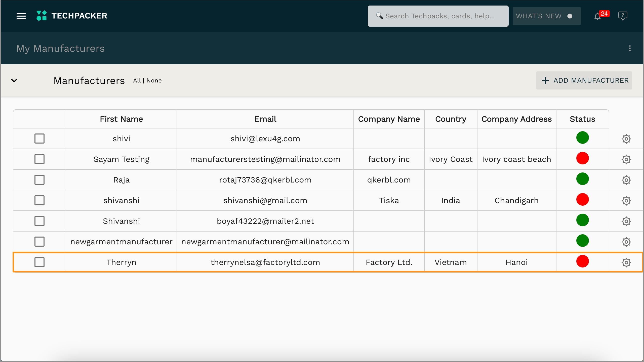The height and width of the screenshot is (362, 644).
Task: Select None manufacturers link
Action: 154,80
